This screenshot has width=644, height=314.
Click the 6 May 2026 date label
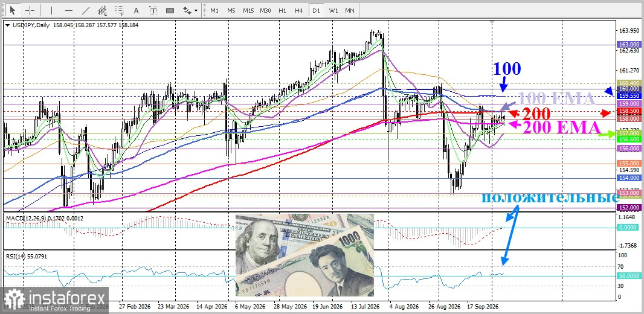click(250, 306)
